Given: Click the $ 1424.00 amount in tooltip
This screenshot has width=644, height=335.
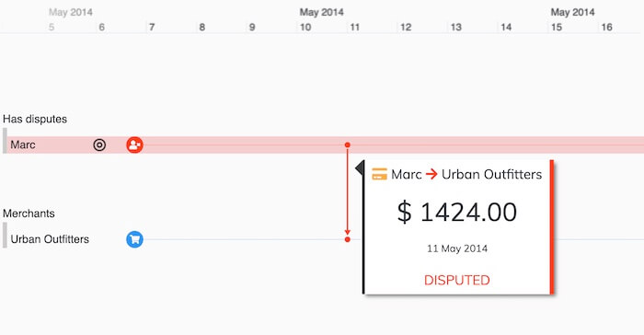Looking at the screenshot, I should click(456, 212).
